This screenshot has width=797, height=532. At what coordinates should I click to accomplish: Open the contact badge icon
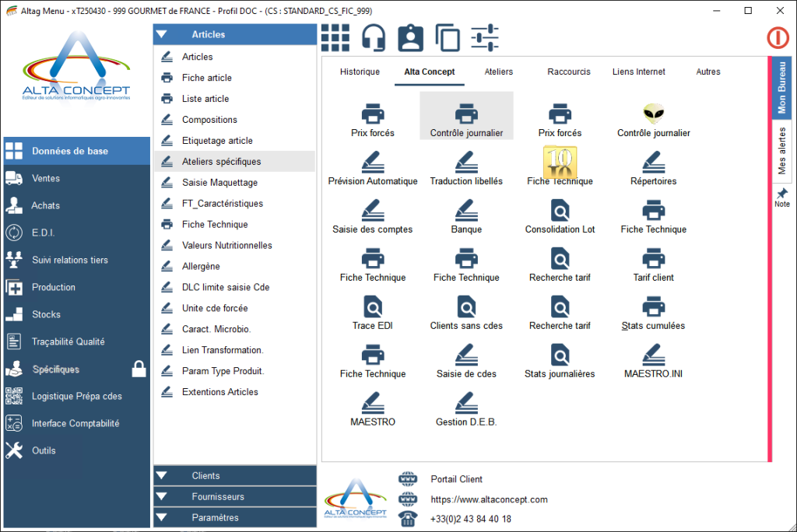pos(410,37)
